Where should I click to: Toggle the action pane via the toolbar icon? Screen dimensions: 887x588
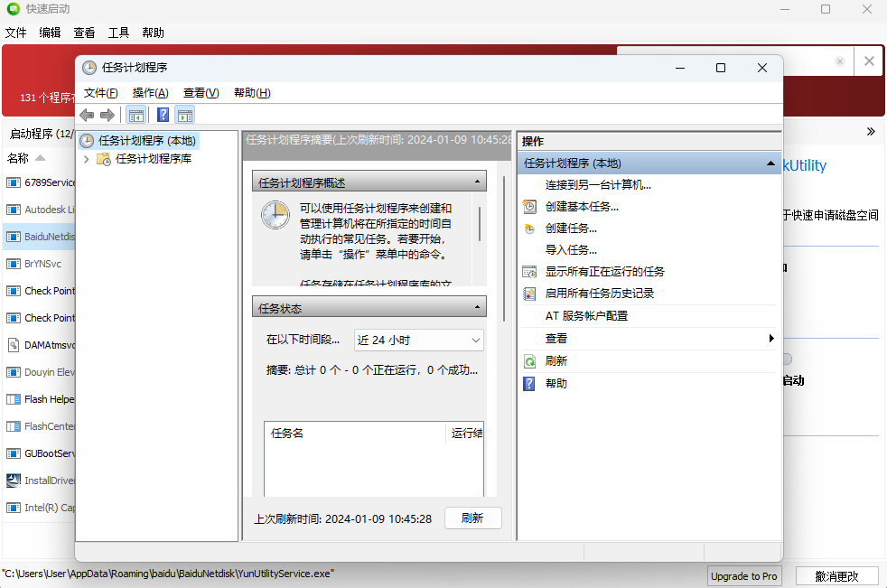[x=184, y=115]
